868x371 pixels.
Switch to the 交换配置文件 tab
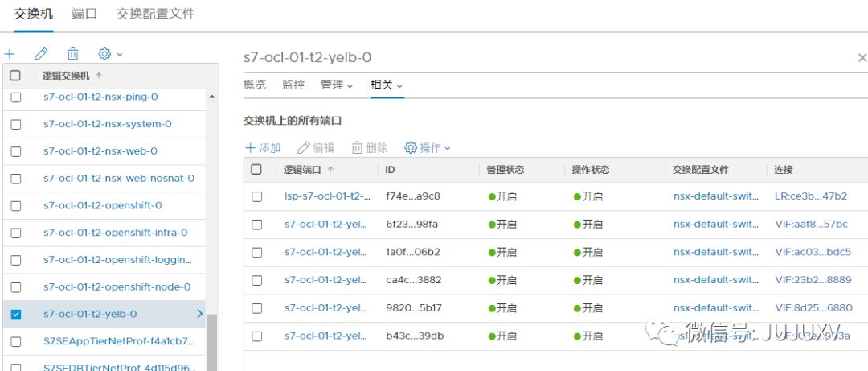point(156,14)
